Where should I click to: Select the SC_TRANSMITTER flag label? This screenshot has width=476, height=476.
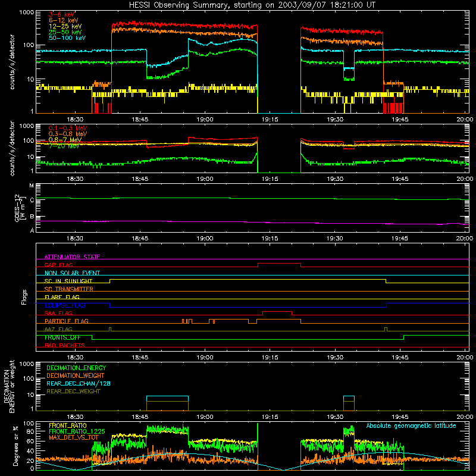pyautogui.click(x=69, y=289)
